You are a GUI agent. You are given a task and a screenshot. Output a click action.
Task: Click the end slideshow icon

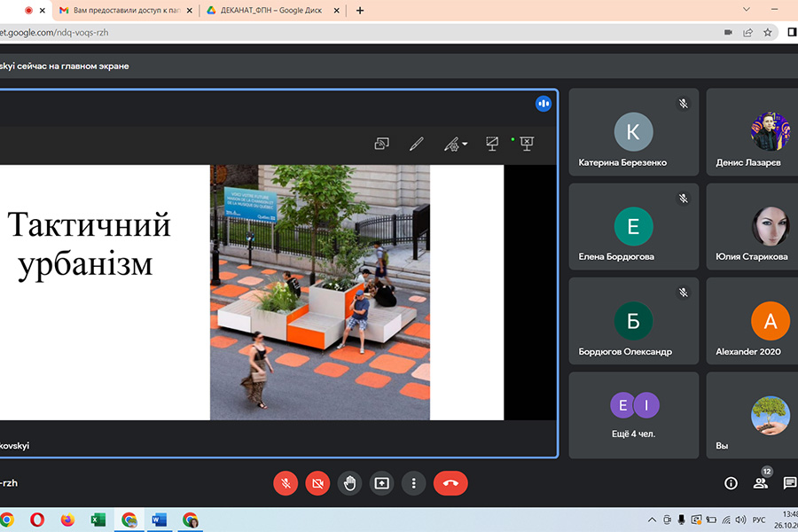pyautogui.click(x=527, y=144)
